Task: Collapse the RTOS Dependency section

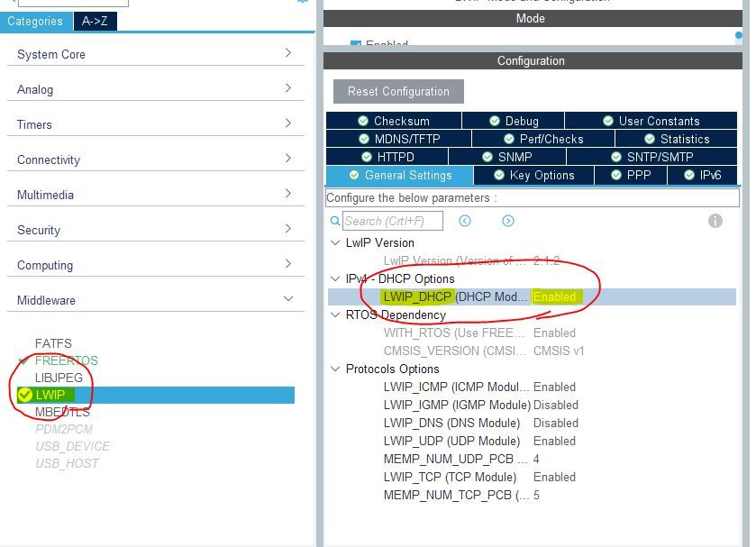Action: click(x=335, y=315)
